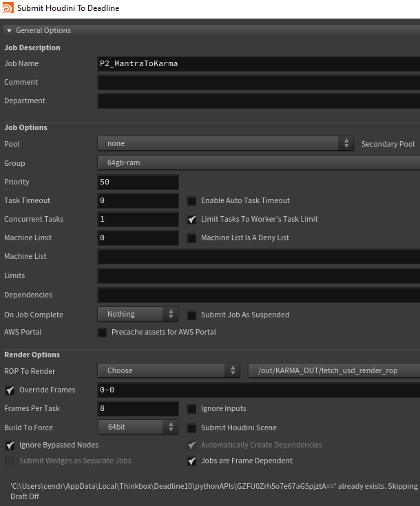
Task: Click the Render Options heading
Action: (x=32, y=355)
